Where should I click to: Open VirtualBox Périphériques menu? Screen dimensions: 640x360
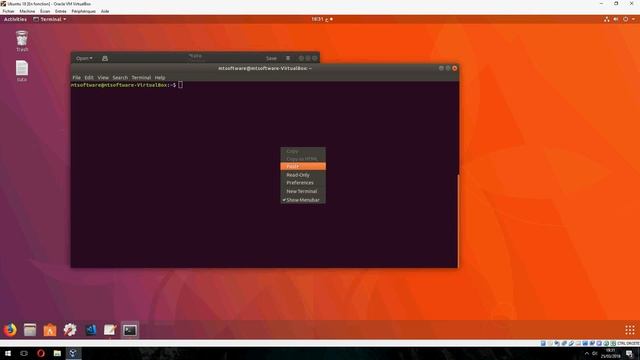pos(83,11)
